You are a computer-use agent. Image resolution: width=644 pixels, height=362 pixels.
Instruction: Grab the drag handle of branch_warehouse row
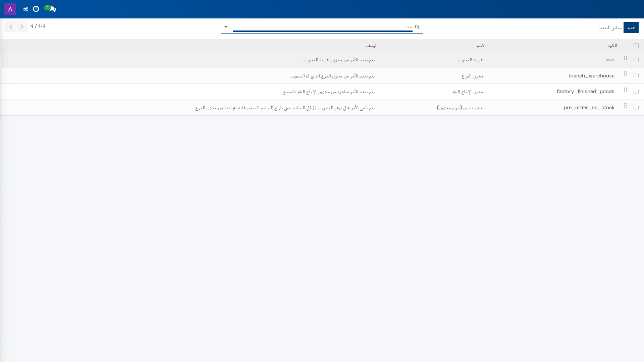(626, 74)
